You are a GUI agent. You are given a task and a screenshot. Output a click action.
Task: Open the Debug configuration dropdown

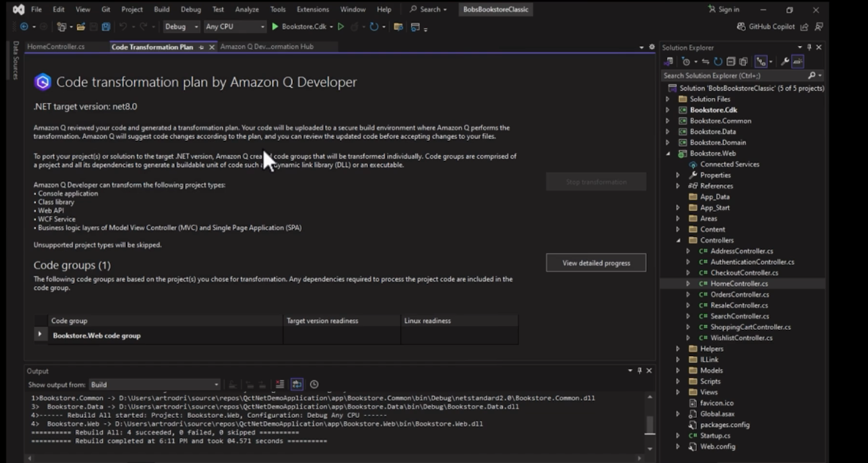pyautogui.click(x=181, y=26)
